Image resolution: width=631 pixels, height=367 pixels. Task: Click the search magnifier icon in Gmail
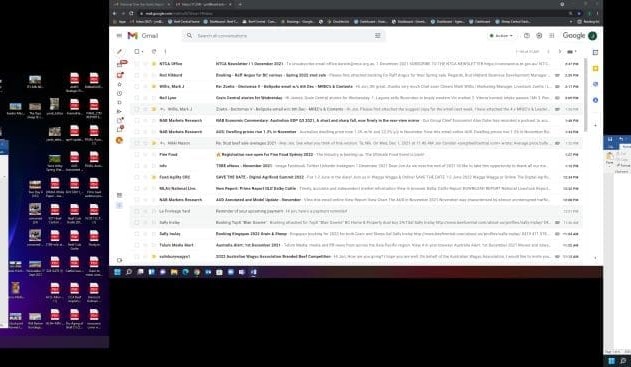189,36
